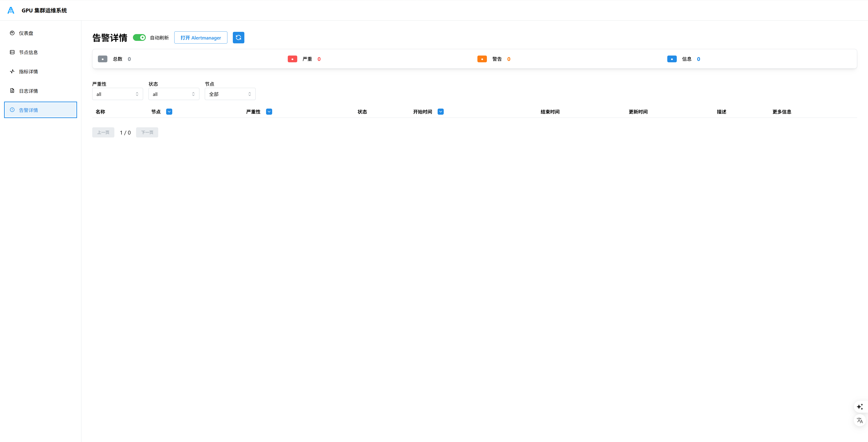Click the 下一页 next page button

(x=147, y=132)
